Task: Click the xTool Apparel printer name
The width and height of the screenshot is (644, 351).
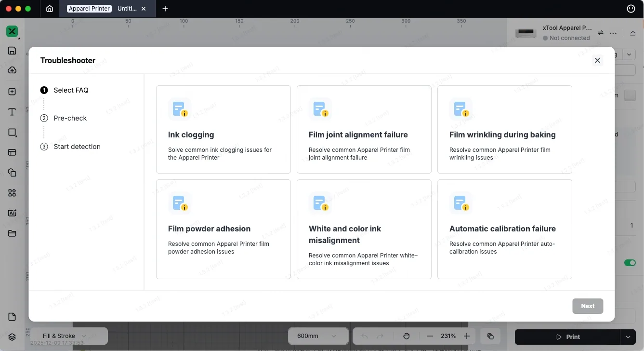Action: 567,28
